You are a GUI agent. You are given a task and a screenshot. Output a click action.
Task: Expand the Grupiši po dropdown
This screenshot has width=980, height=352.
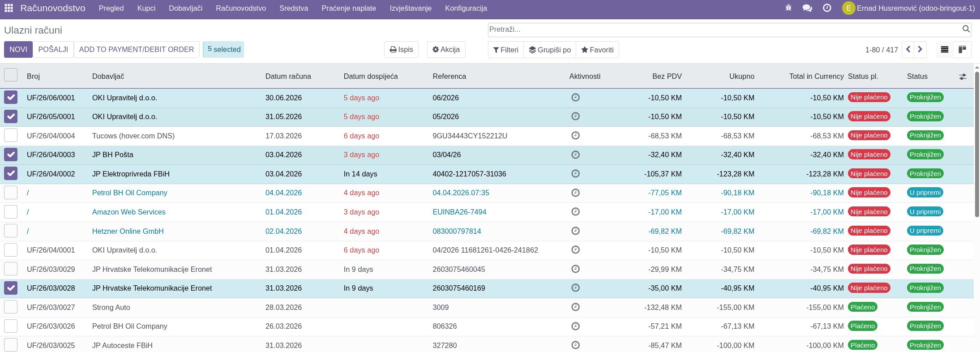coord(550,50)
